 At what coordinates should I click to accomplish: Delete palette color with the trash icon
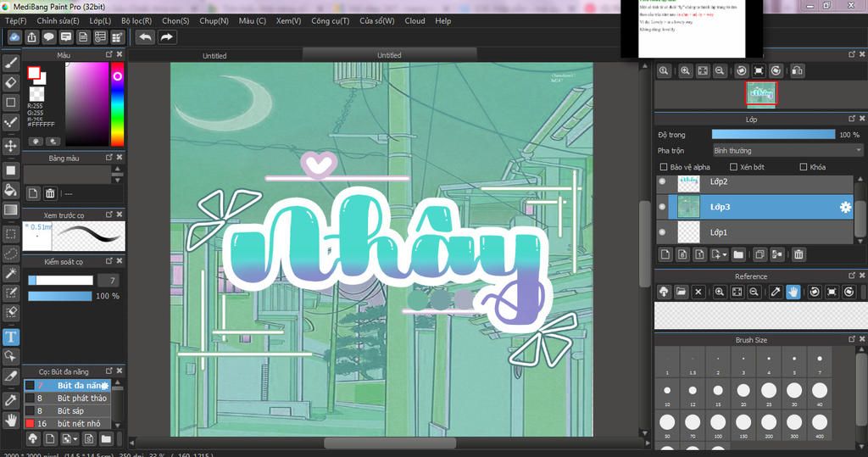tap(50, 193)
